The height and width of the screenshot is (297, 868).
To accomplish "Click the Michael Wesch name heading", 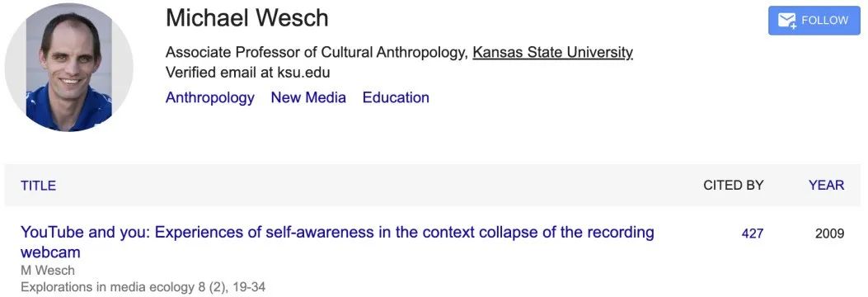I will click(247, 18).
